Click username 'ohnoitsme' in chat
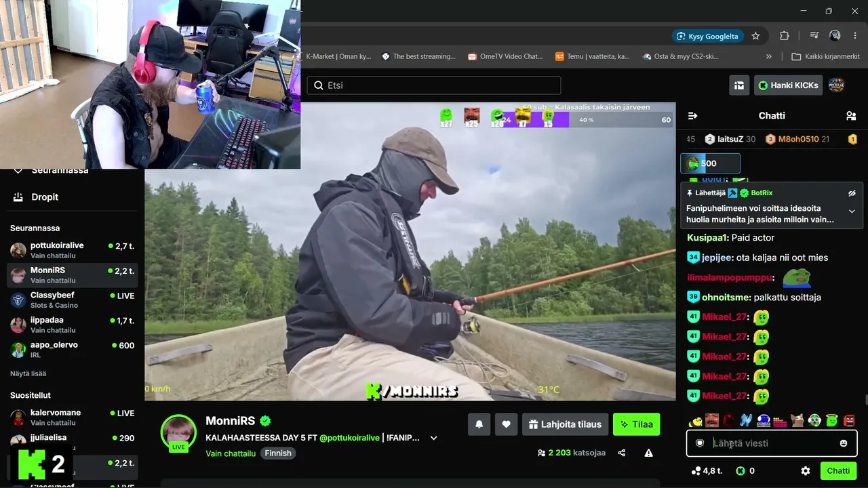Image resolution: width=868 pixels, height=488 pixels. point(726,297)
